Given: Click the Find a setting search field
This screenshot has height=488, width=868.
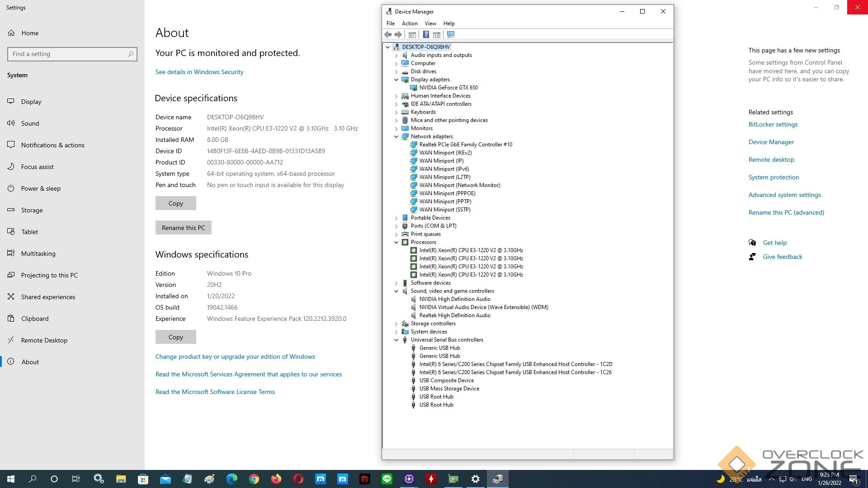Looking at the screenshot, I should [x=68, y=54].
